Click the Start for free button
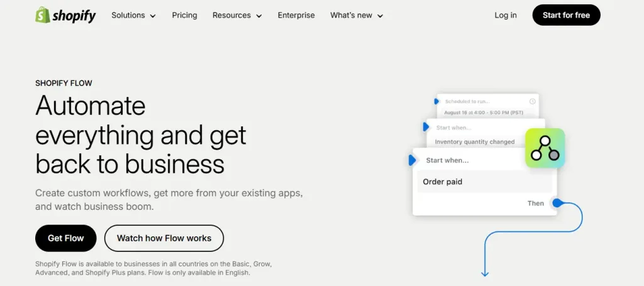Viewport: 644px width, 286px height. (x=567, y=15)
